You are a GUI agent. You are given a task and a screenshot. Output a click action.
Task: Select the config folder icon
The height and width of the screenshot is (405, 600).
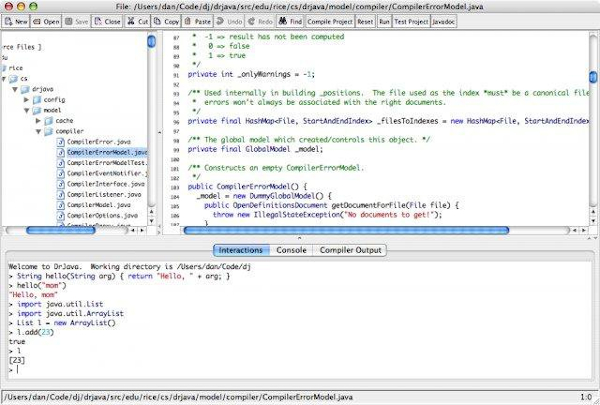(37, 100)
